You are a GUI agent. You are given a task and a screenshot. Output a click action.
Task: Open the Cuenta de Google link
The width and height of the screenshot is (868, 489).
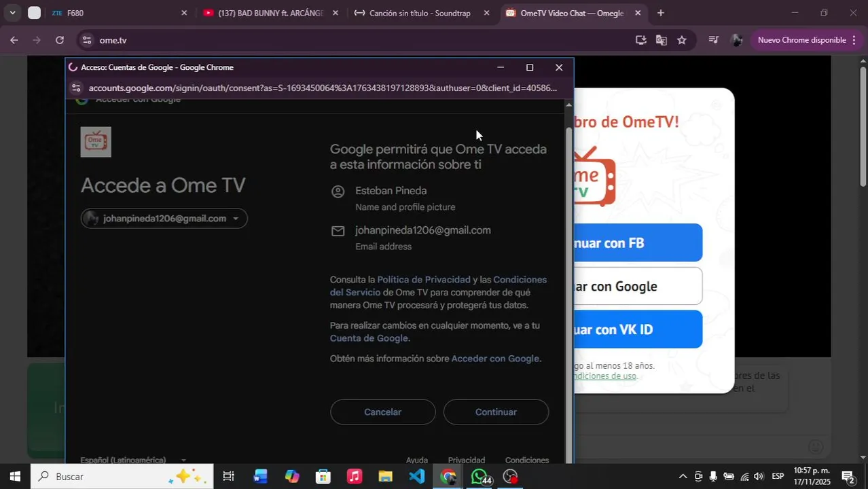pos(369,338)
